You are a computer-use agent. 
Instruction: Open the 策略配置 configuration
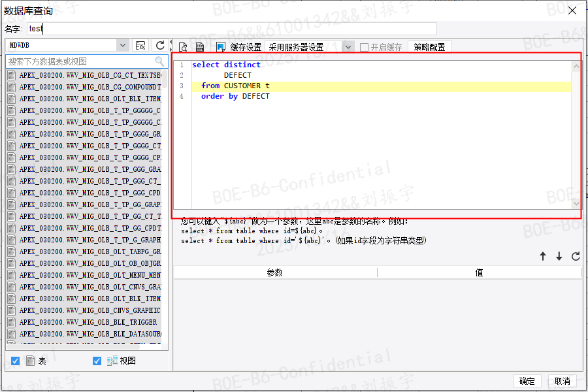[429, 46]
